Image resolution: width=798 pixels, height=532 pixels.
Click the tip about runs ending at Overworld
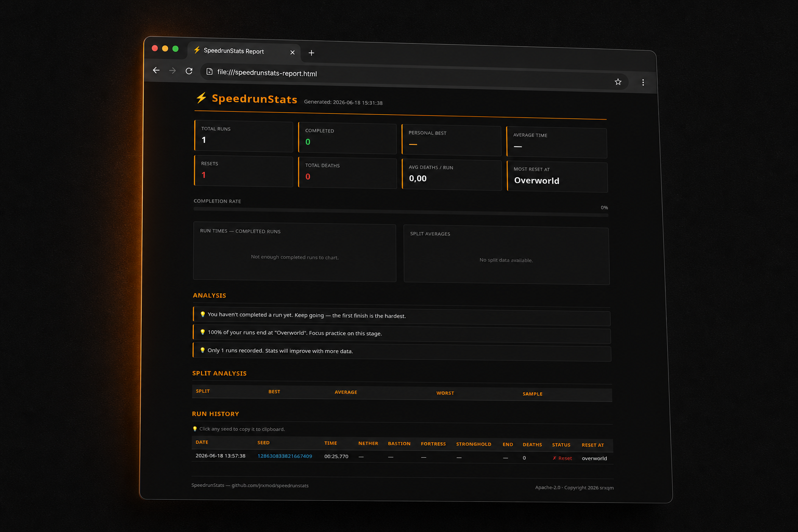(402, 334)
